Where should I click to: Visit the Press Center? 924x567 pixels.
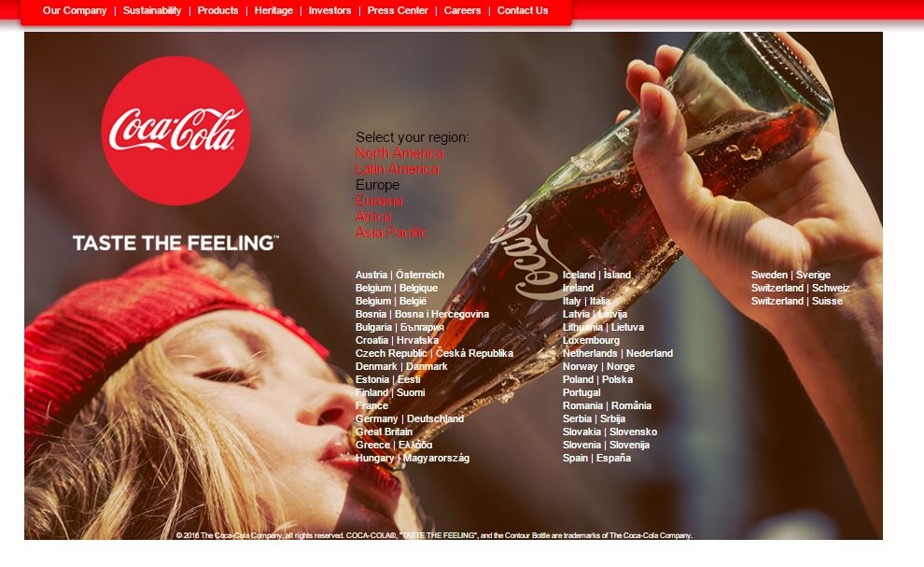click(398, 10)
